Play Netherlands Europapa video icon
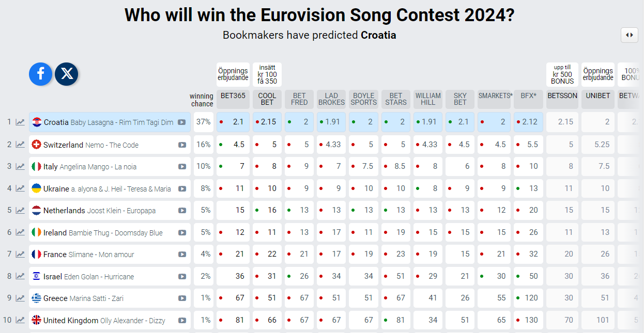 pyautogui.click(x=182, y=211)
